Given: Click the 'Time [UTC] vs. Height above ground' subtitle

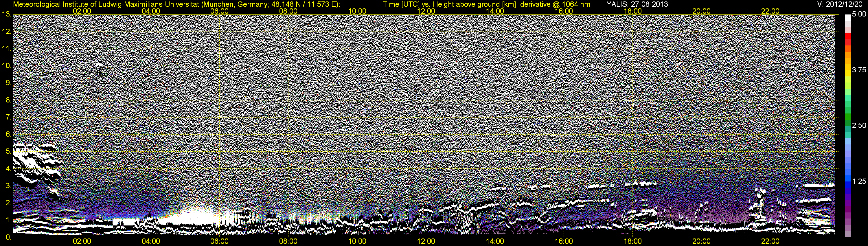Looking at the screenshot, I should point(487,4).
